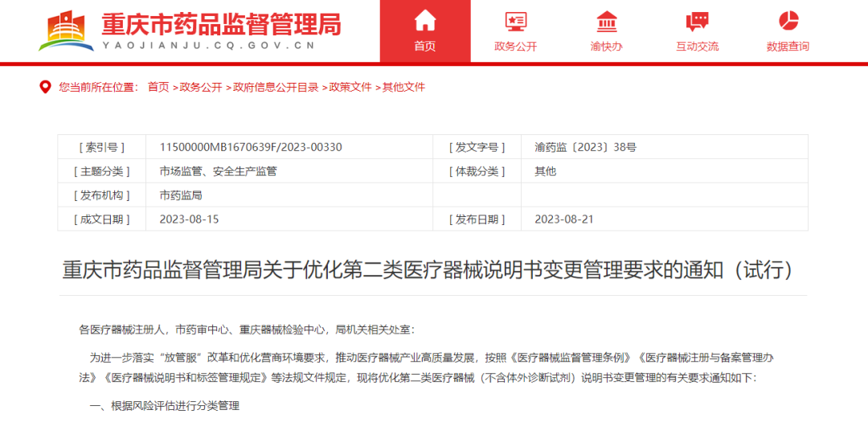Click the home house icon
Viewport: 868px width, 422px height.
[x=424, y=20]
